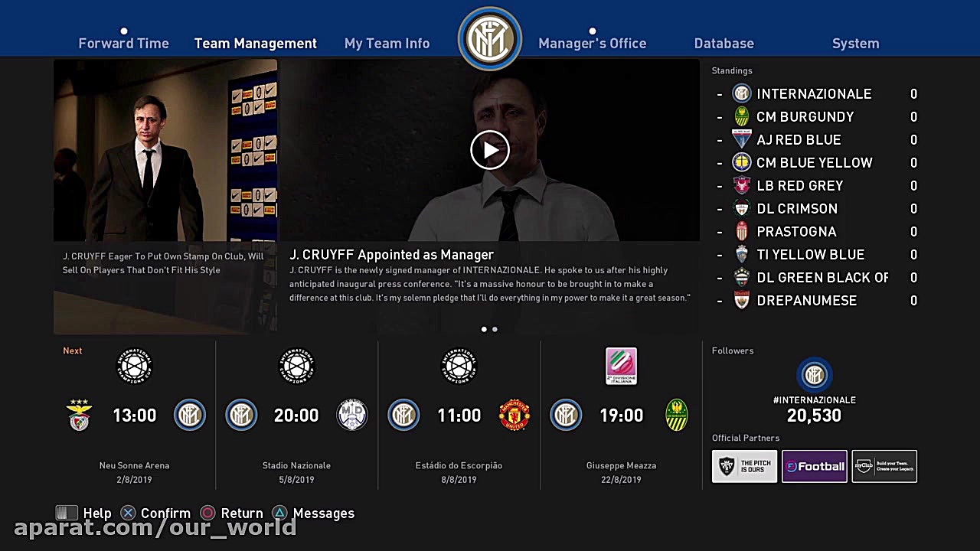Click Champions Cup logo above 13:00 match
The width and height of the screenshot is (980, 551).
pyautogui.click(x=135, y=366)
